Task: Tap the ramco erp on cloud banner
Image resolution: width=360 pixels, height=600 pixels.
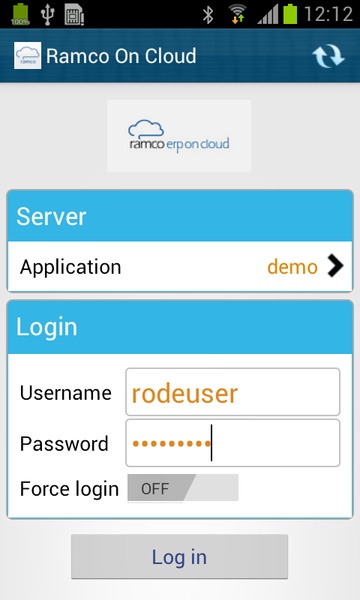Action: coord(179,136)
